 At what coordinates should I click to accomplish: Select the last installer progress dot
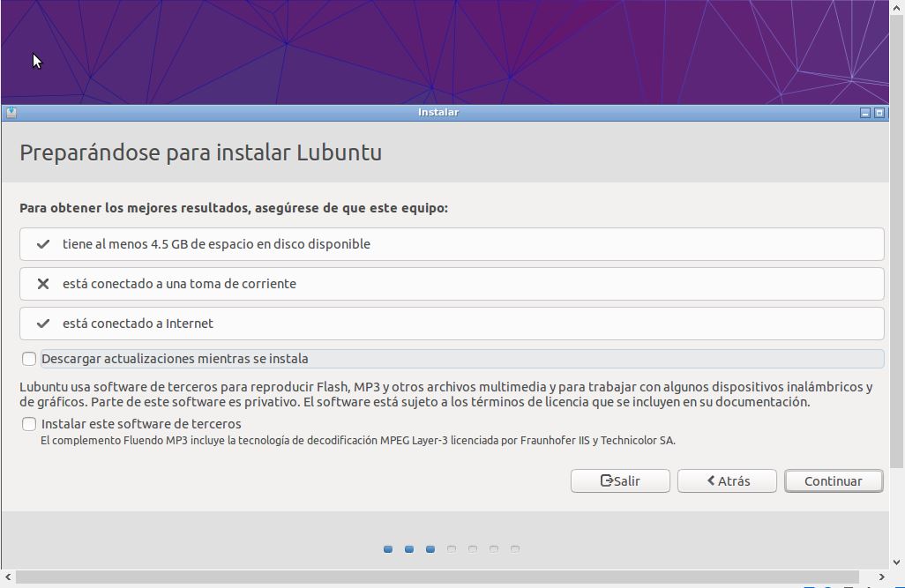[x=515, y=549]
